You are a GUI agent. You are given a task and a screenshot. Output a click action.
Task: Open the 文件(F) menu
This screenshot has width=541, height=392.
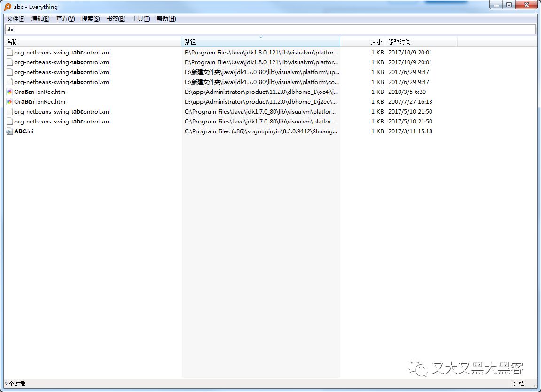(x=16, y=19)
